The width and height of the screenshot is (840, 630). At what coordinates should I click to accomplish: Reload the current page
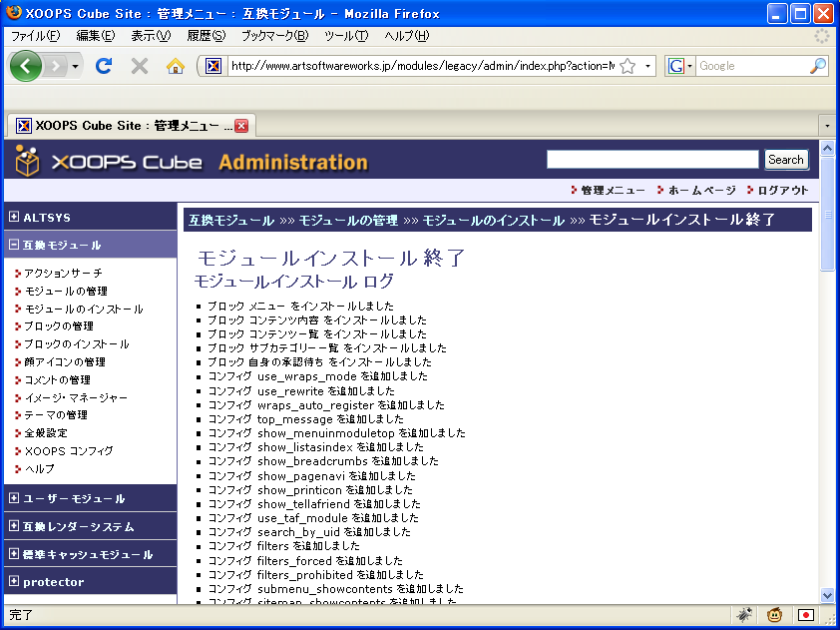104,66
